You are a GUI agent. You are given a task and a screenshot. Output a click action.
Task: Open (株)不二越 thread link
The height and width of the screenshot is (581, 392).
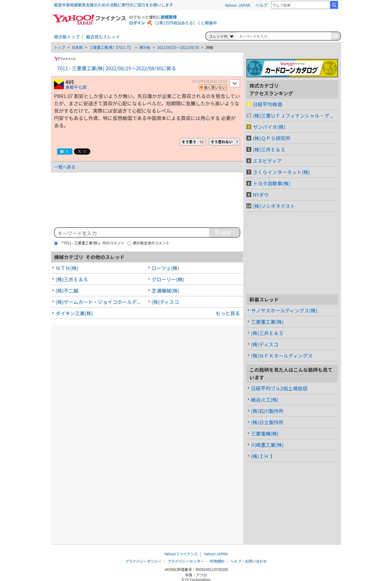67,291
